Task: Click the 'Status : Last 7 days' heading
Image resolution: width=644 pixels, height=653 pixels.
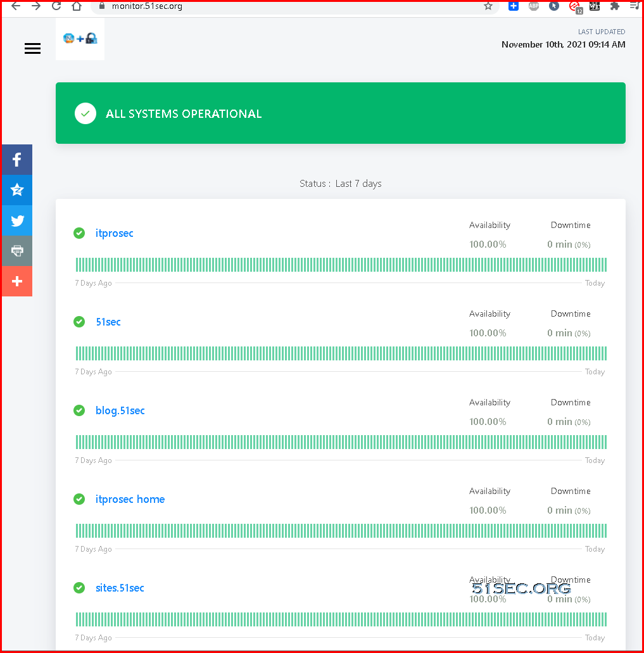Action: (341, 184)
